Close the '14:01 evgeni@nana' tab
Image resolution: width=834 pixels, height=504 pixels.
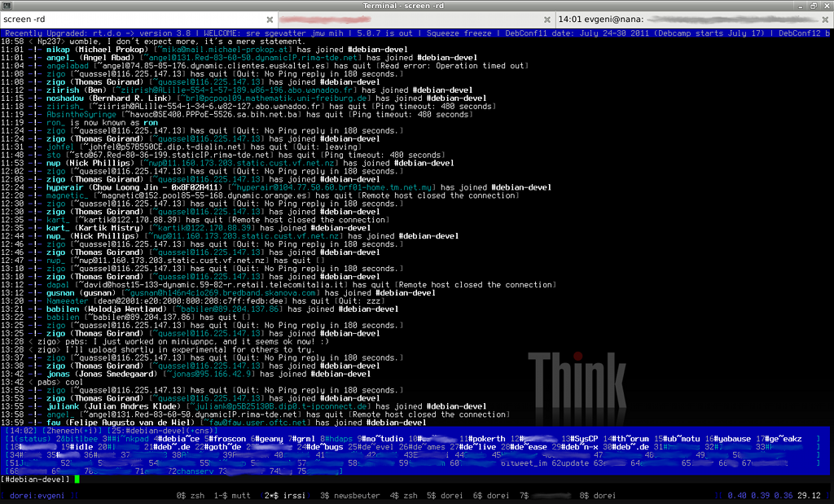pyautogui.click(x=825, y=20)
